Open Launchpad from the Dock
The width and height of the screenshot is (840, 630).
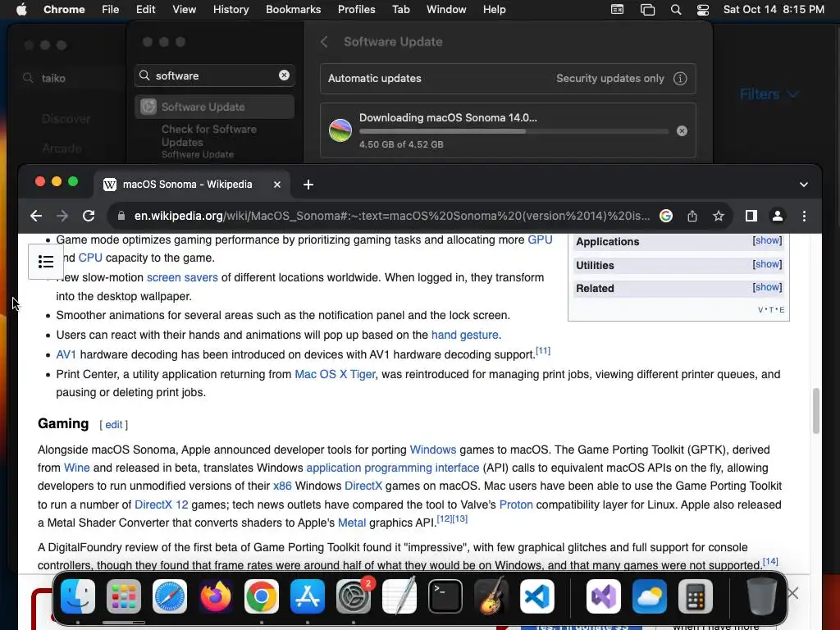point(124,596)
